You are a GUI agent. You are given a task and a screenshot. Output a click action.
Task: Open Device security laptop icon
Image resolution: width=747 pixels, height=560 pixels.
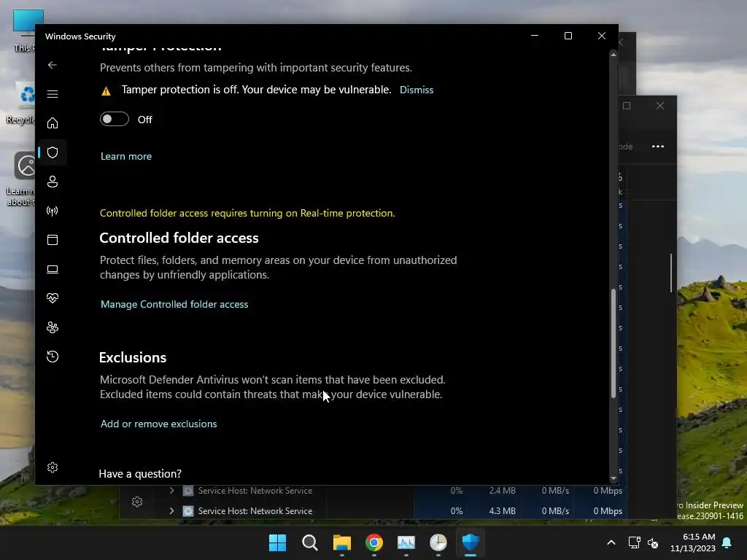coord(53,269)
